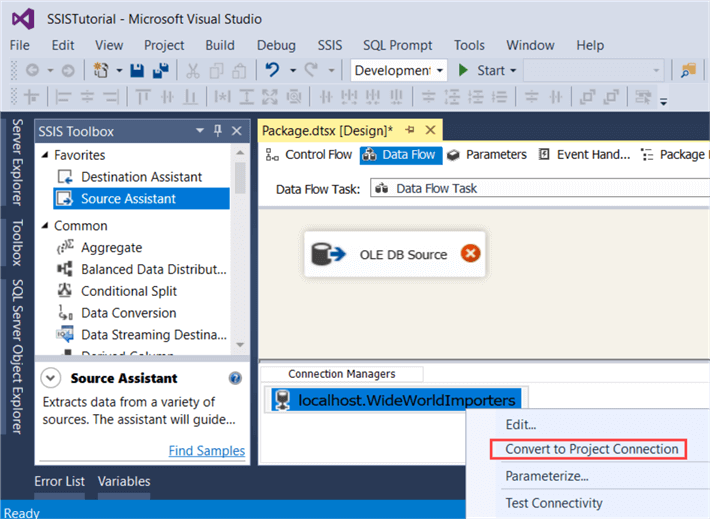Select the Data Flow tab

[401, 155]
